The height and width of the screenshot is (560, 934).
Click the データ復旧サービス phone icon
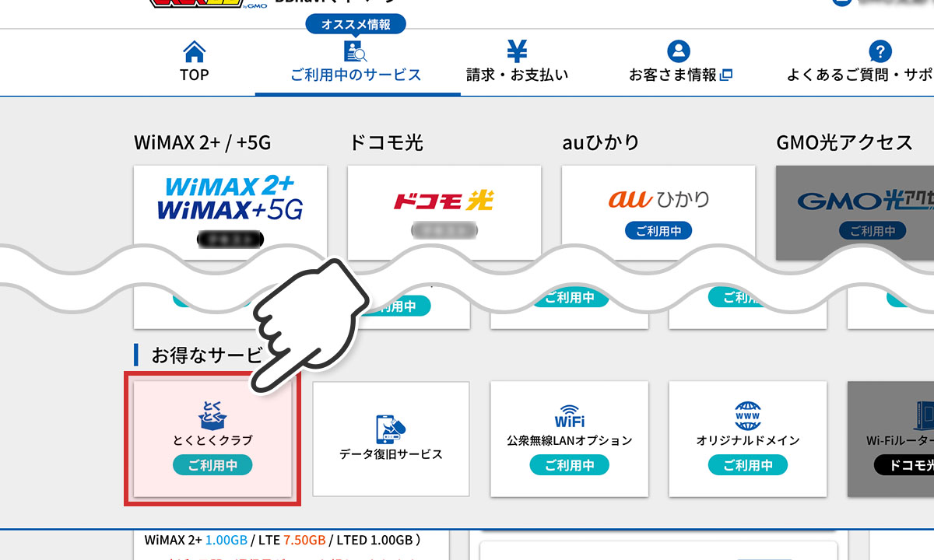(x=391, y=429)
